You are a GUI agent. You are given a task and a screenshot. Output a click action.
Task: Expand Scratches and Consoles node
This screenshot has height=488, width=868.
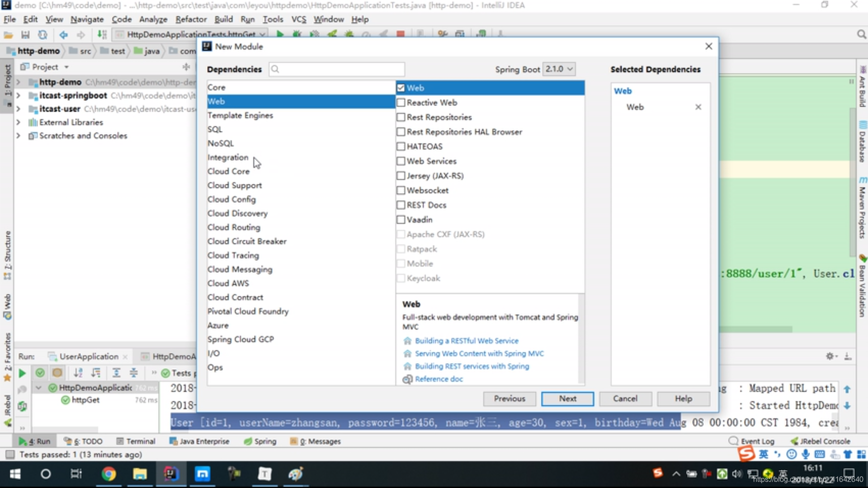[x=19, y=136]
